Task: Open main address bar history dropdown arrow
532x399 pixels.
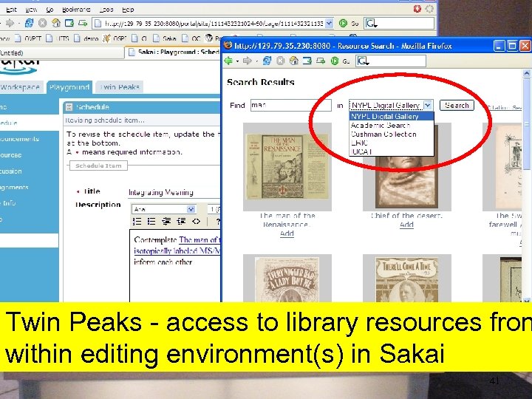Action: (x=329, y=23)
